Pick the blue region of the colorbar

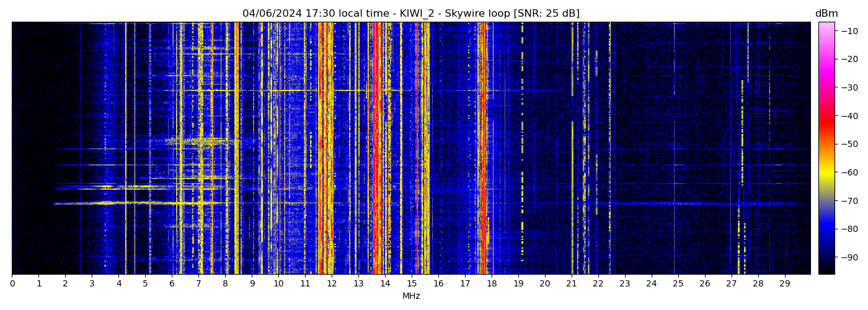click(826, 228)
